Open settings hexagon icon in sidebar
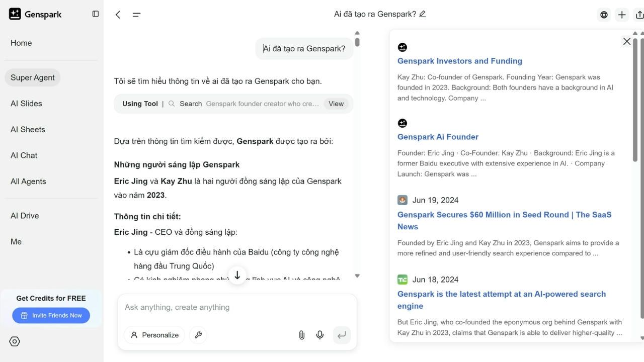The height and width of the screenshot is (362, 644). tap(15, 341)
